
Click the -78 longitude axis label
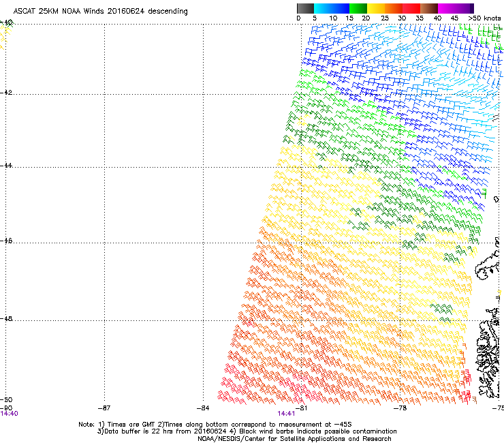point(400,408)
